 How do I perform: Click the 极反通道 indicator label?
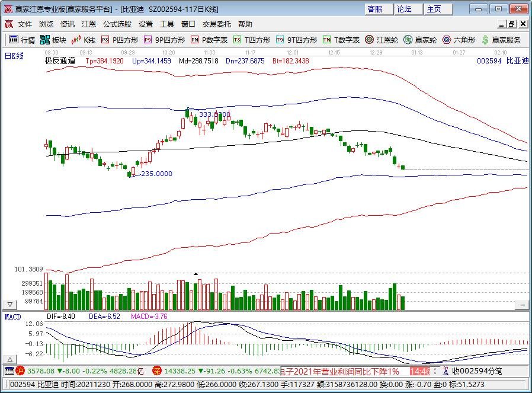coord(60,60)
